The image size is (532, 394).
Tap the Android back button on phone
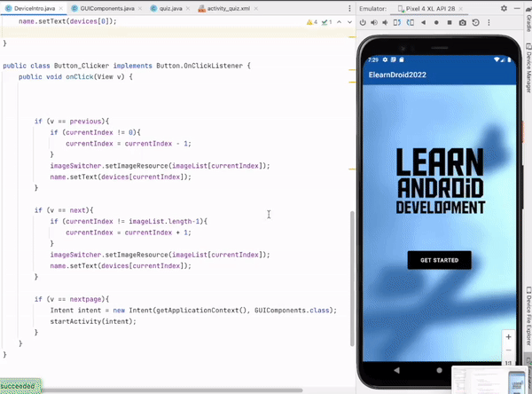coord(396,370)
